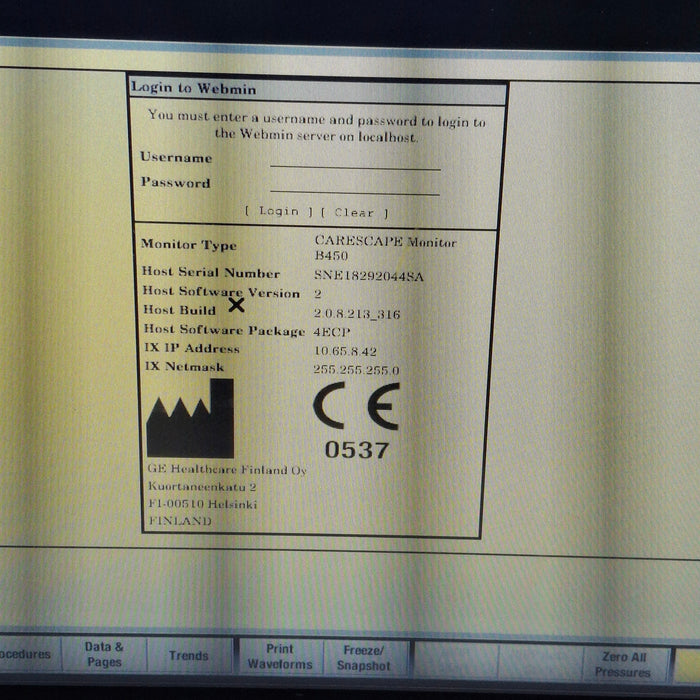Image resolution: width=700 pixels, height=700 pixels.
Task: Click the [ Clear ] button
Action: (x=355, y=213)
